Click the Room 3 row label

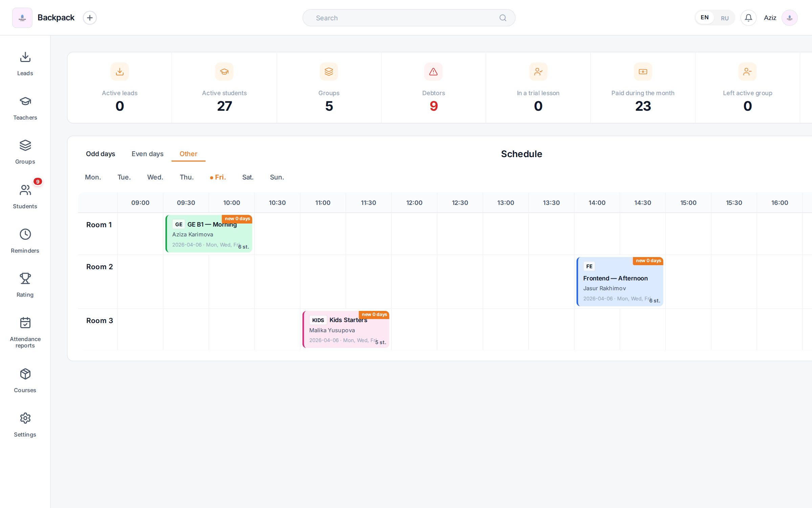click(x=99, y=321)
